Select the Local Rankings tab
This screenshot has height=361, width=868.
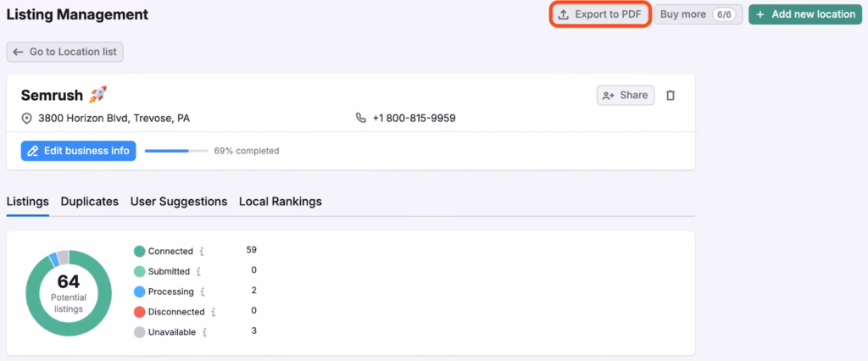tap(280, 202)
